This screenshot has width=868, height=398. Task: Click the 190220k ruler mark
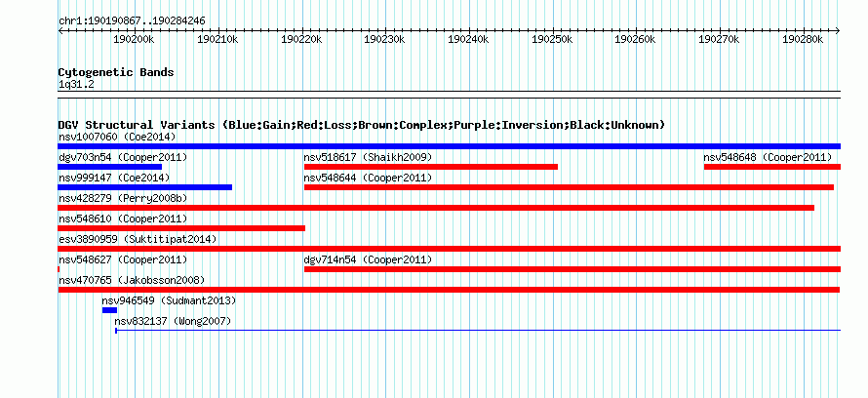point(302,40)
